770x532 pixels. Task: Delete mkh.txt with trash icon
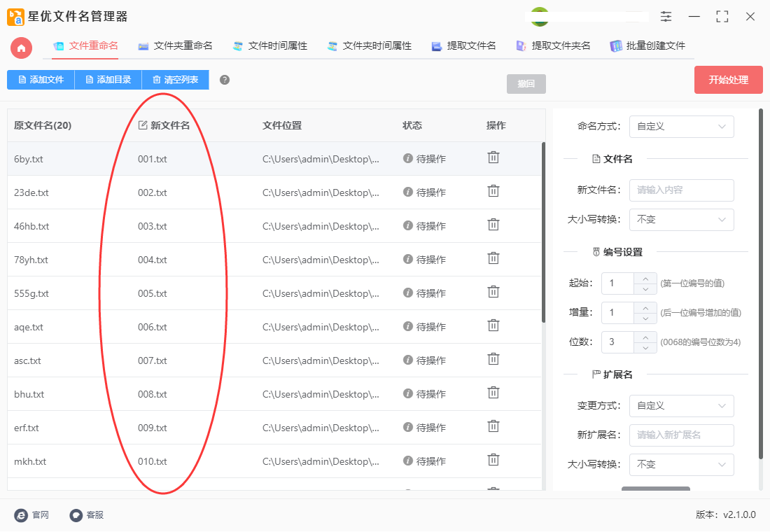[x=493, y=461]
